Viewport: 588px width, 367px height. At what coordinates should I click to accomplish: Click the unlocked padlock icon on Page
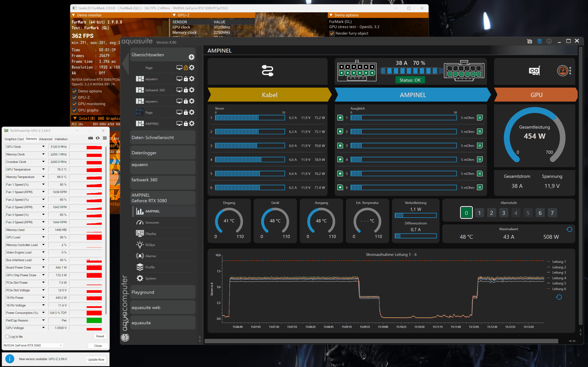click(186, 68)
